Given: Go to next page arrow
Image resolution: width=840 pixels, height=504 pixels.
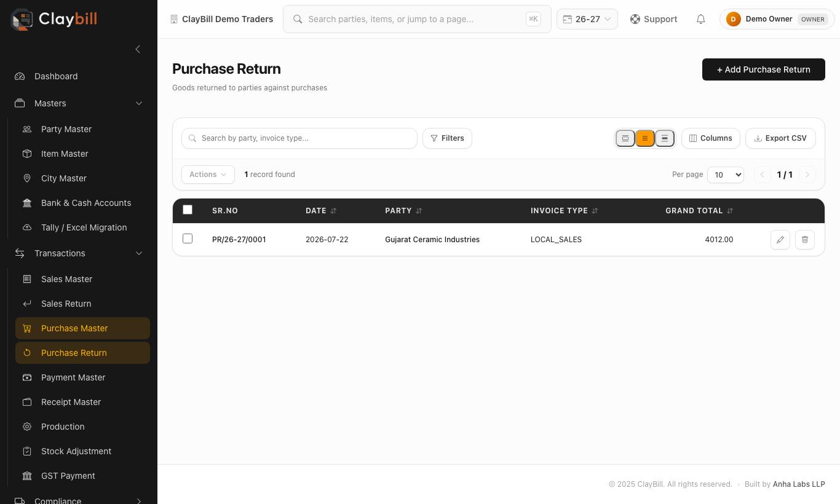Looking at the screenshot, I should click(x=807, y=175).
